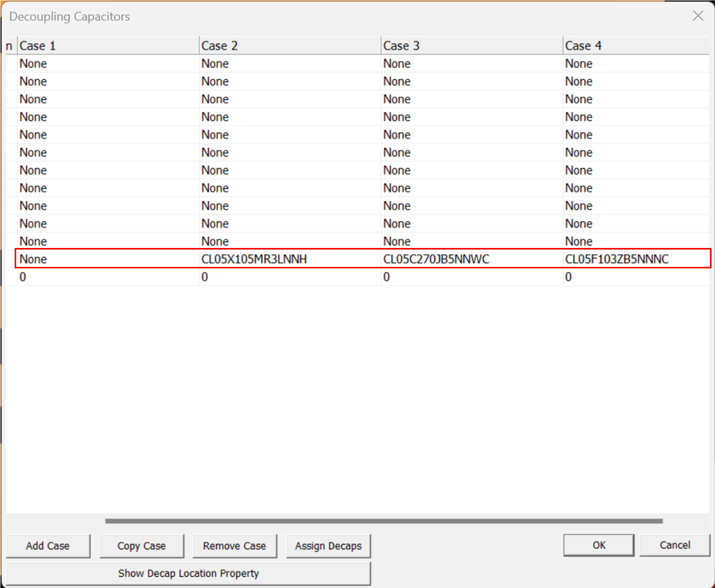Open Assign Decaps
This screenshot has height=588, width=715.
328,546
